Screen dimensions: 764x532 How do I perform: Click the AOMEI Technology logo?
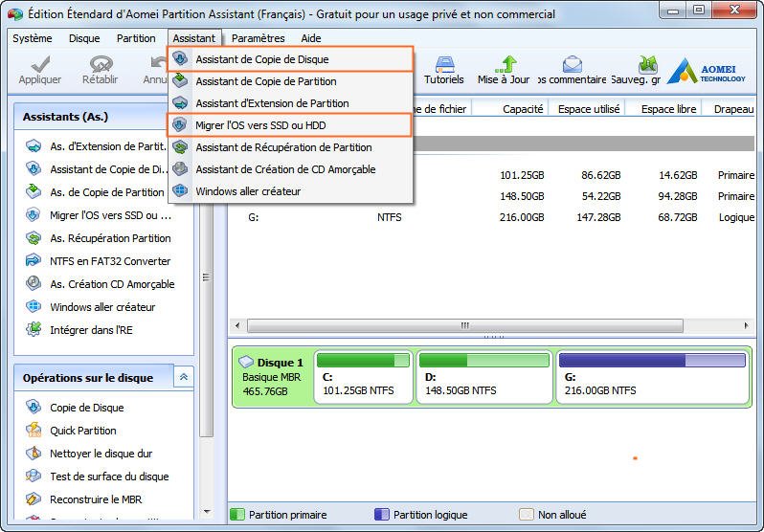click(706, 71)
